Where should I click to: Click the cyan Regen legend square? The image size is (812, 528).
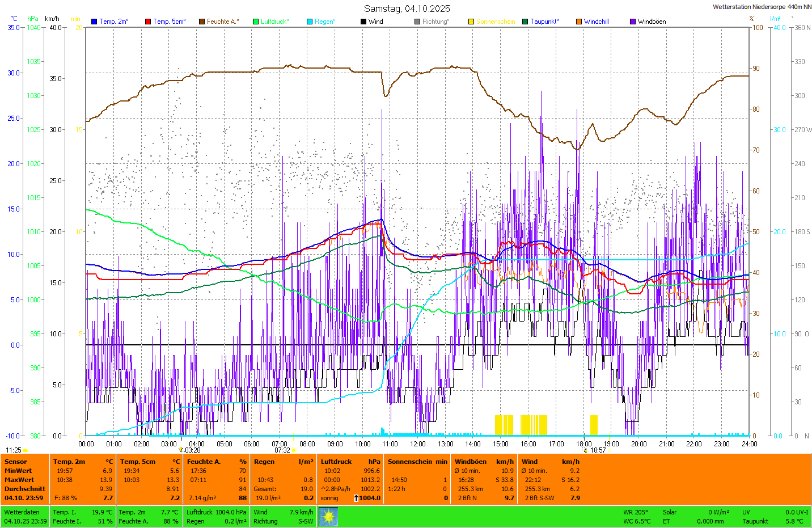point(310,22)
